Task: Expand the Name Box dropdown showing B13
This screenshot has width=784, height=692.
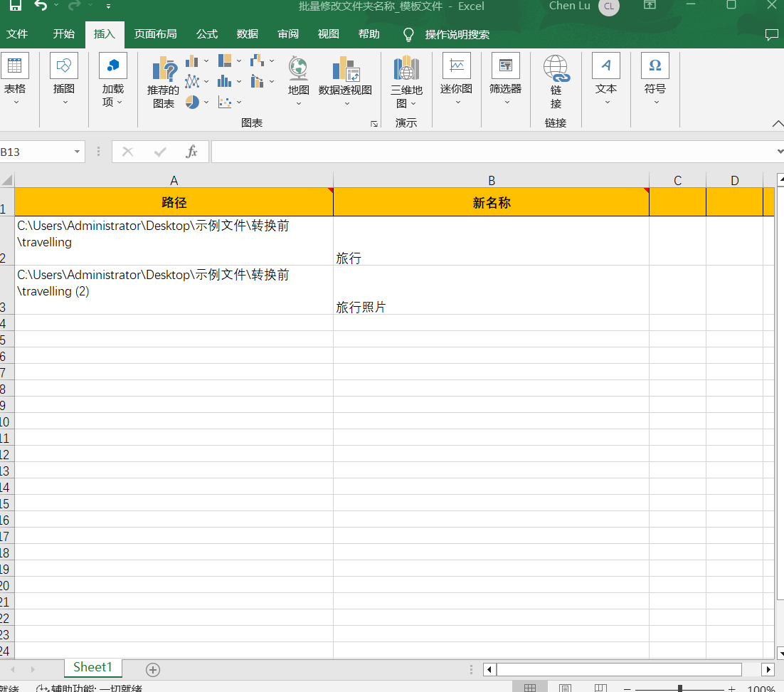Action: pyautogui.click(x=77, y=151)
